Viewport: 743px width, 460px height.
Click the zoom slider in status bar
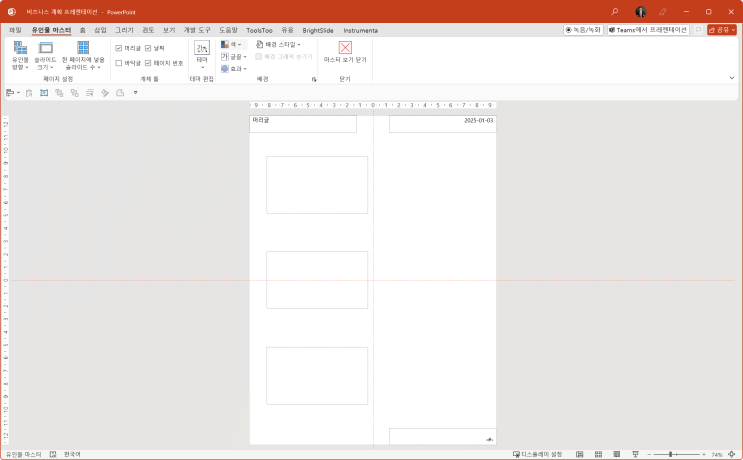coord(670,454)
